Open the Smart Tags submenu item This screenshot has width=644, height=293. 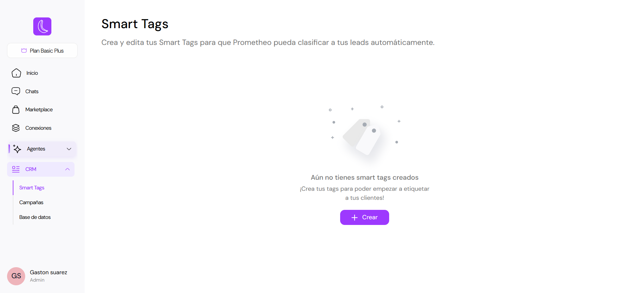click(x=32, y=188)
